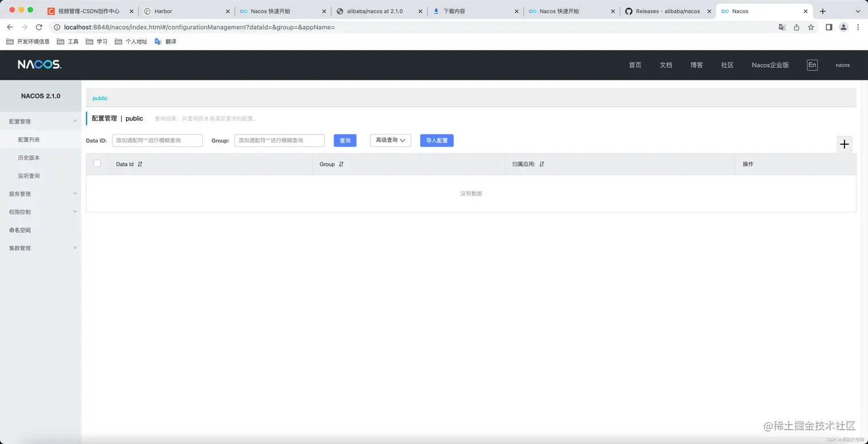Switch language with En icon
This screenshot has height=444, width=868.
tap(812, 65)
